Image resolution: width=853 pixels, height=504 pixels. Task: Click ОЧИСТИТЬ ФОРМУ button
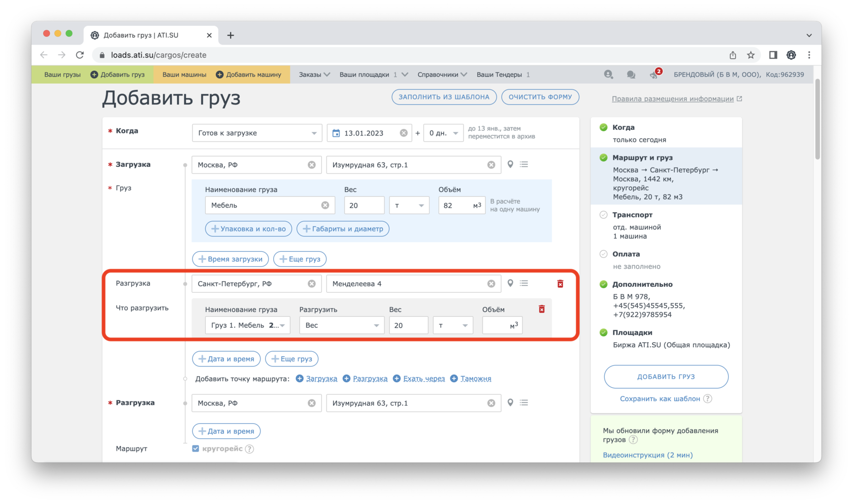point(540,97)
